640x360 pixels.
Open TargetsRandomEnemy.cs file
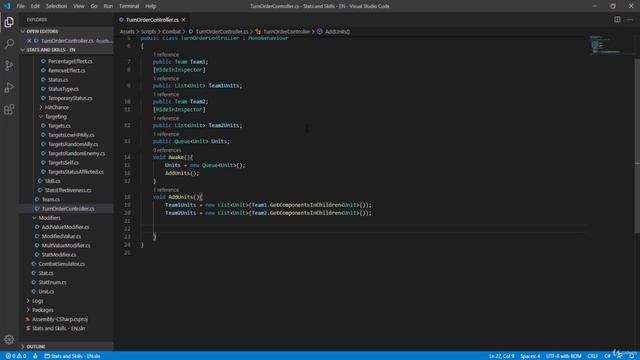76,153
